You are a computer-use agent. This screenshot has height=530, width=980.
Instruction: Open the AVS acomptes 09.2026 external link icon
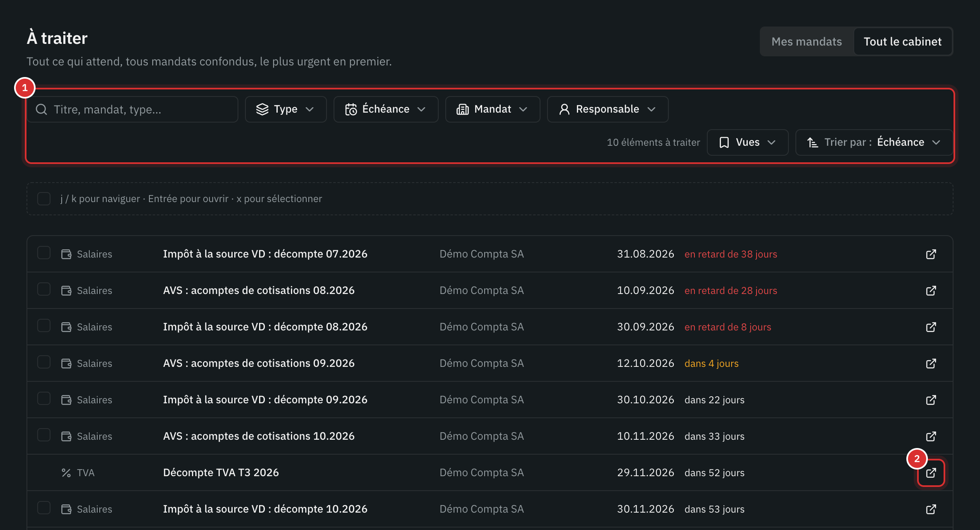931,364
